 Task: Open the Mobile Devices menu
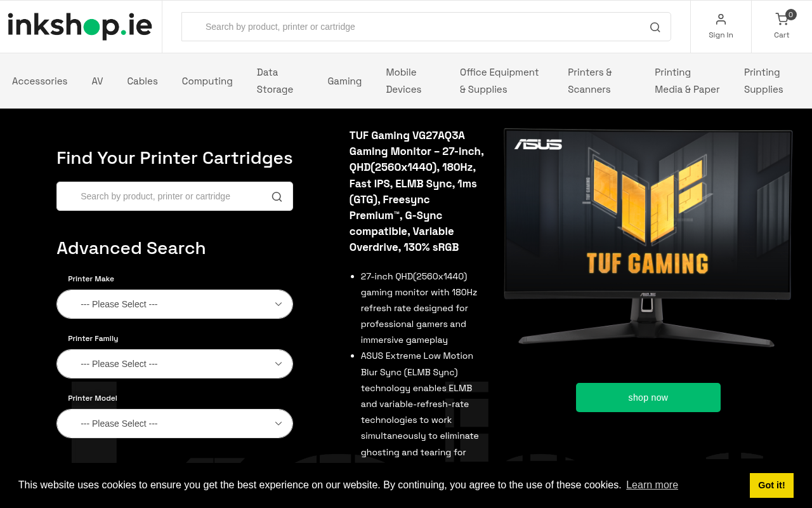point(403,81)
